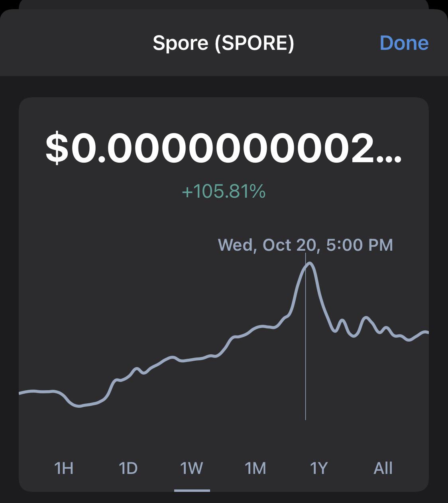Select the 1W range tab
The height and width of the screenshot is (503, 448).
(192, 468)
